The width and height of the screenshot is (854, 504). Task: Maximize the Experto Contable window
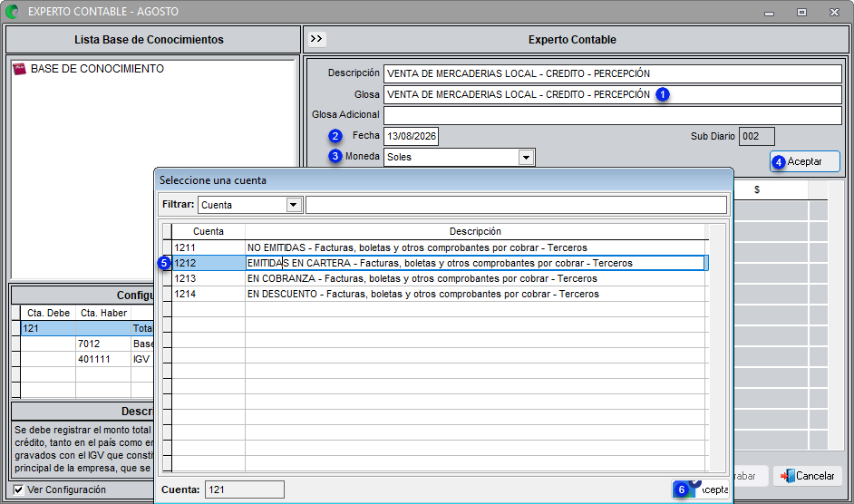click(801, 12)
